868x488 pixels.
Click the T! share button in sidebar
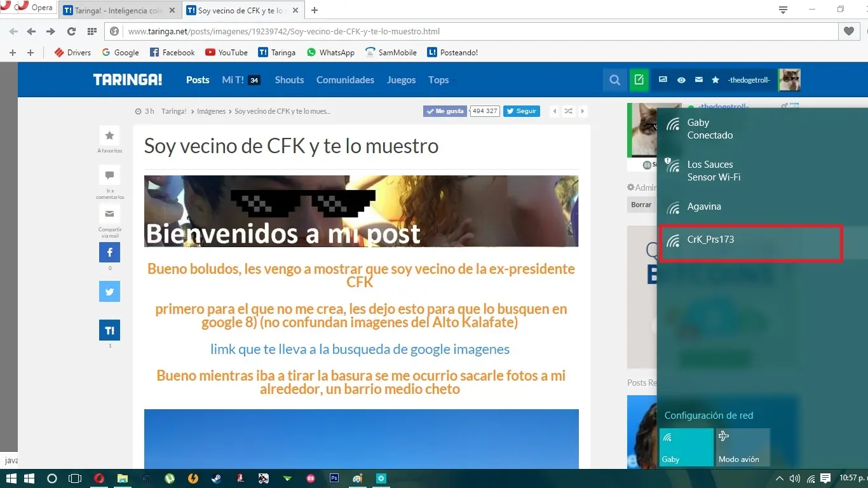(109, 330)
